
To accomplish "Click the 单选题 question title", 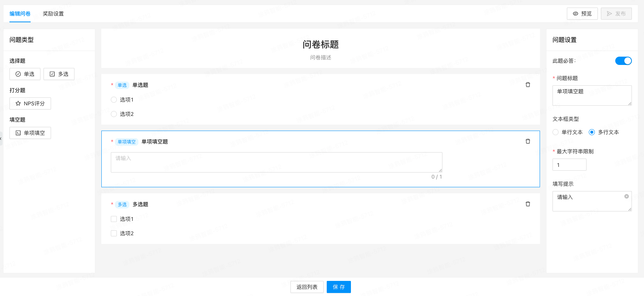I will (x=140, y=85).
